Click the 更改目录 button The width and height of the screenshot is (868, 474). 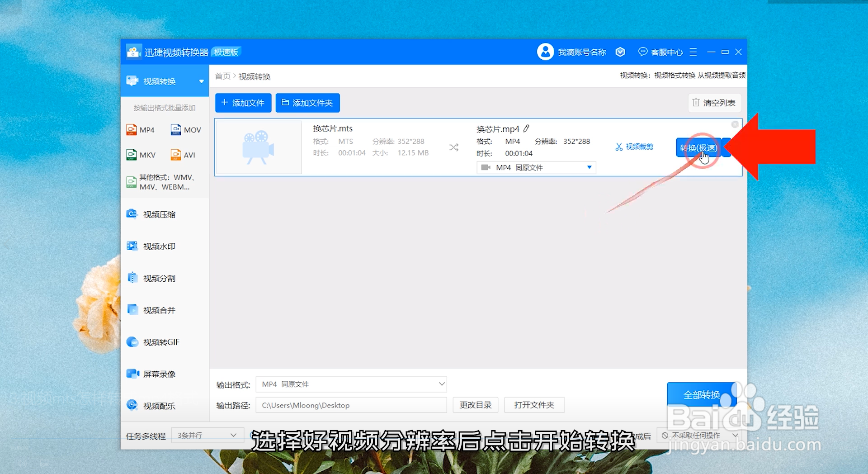coord(476,405)
